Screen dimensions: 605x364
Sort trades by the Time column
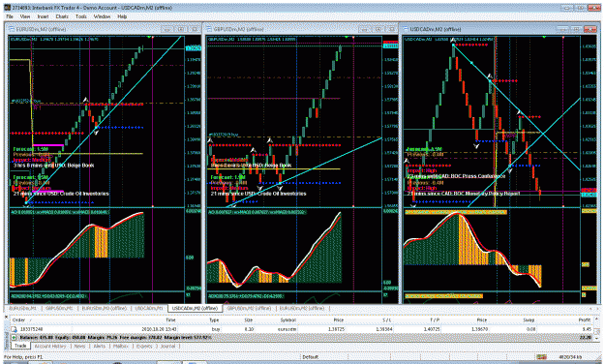pyautogui.click(x=170, y=320)
